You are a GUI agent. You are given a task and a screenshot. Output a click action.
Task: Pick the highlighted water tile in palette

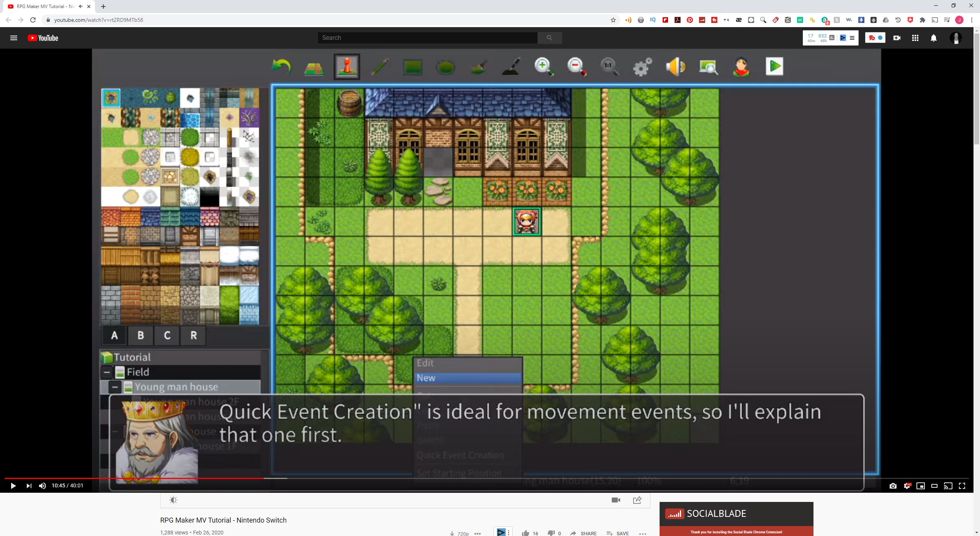point(111,98)
